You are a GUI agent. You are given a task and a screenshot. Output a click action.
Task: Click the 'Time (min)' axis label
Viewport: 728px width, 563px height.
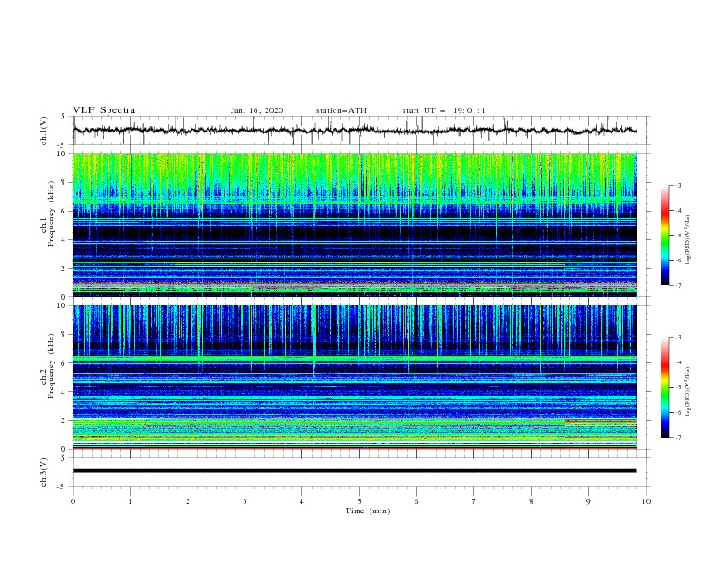(368, 511)
